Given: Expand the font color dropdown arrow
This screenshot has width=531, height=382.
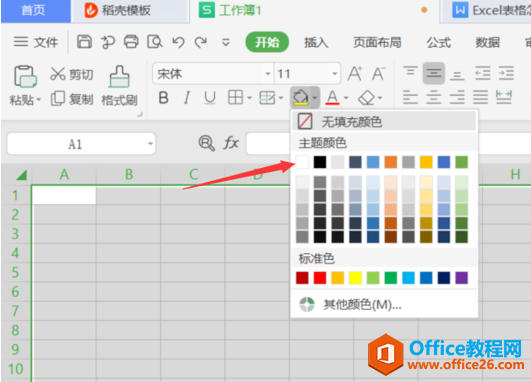Looking at the screenshot, I should click(x=346, y=98).
